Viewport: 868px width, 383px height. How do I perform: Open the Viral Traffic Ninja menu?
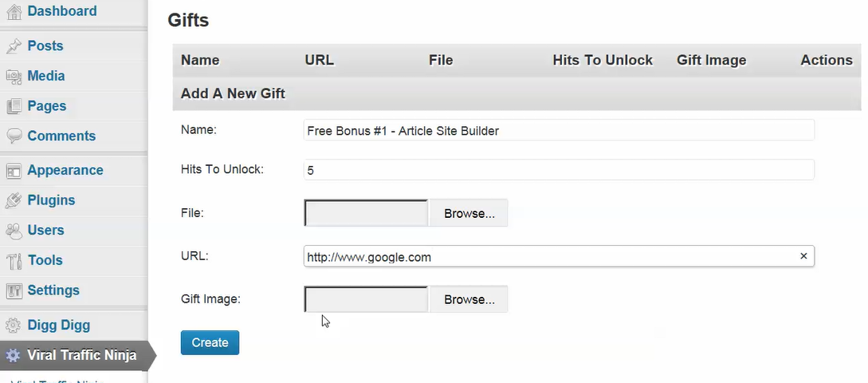click(x=81, y=356)
